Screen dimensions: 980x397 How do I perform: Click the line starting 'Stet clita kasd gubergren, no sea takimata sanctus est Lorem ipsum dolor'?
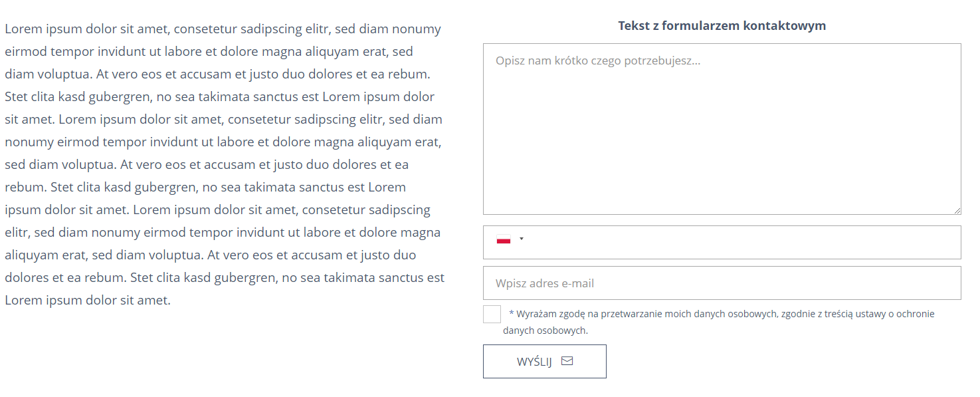(x=219, y=97)
